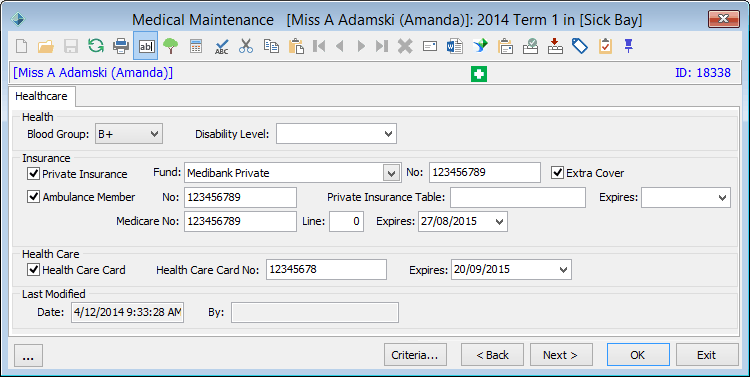Click the Health Care Card No field
The image size is (750, 377).
click(x=326, y=269)
